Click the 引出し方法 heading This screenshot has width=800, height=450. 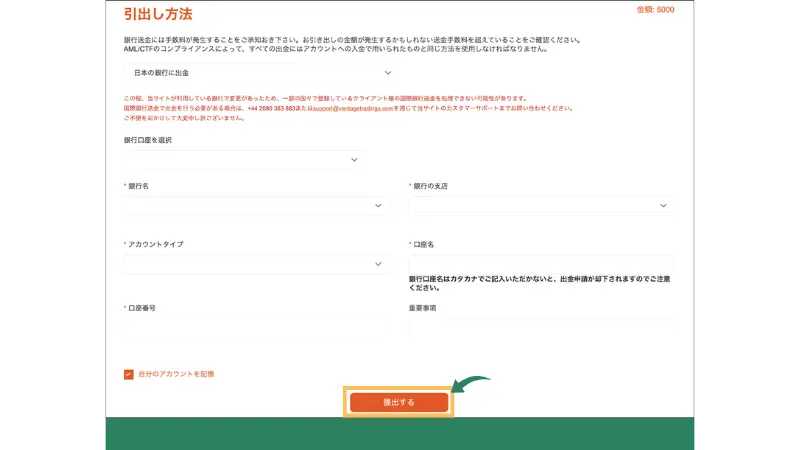[158, 14]
